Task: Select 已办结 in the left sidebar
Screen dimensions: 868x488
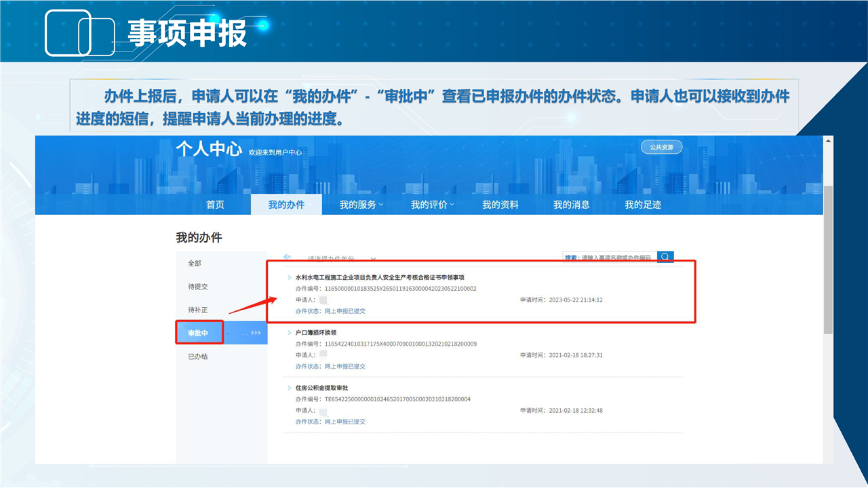Action: pos(198,357)
